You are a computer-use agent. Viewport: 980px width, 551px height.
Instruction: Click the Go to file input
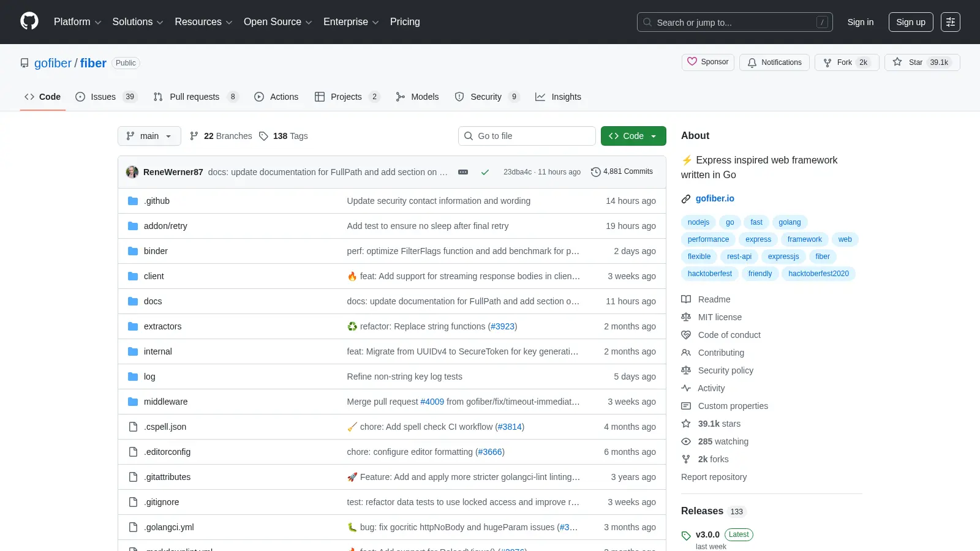point(527,136)
